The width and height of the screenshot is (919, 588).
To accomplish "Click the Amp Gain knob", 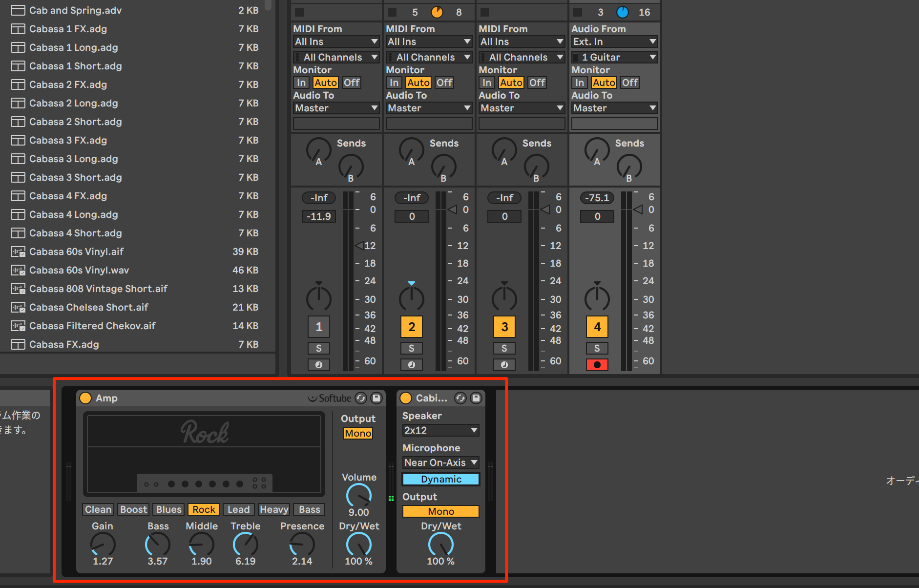I will pyautogui.click(x=103, y=544).
